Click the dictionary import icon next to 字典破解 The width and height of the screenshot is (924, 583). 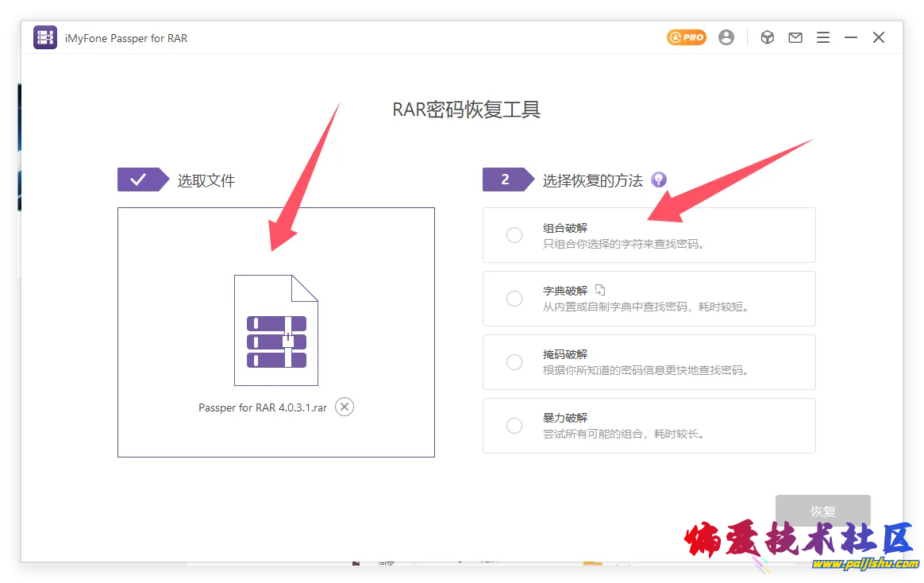pos(600,290)
